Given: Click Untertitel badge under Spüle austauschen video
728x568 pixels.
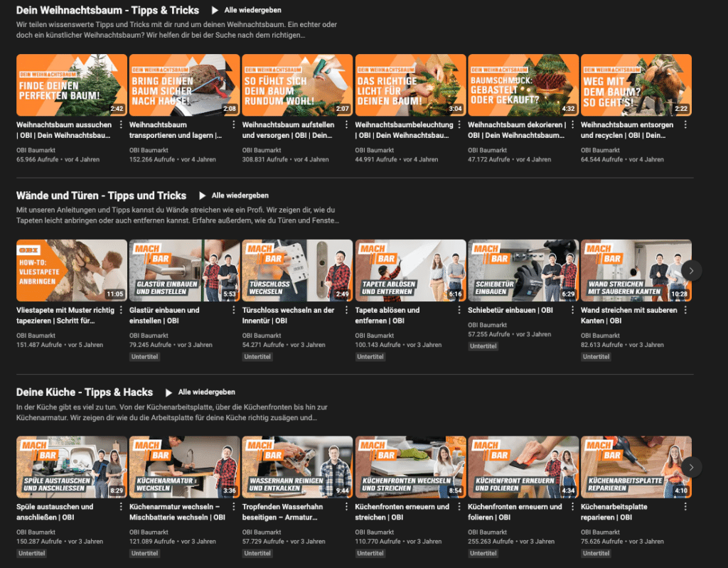Looking at the screenshot, I should coord(31,553).
